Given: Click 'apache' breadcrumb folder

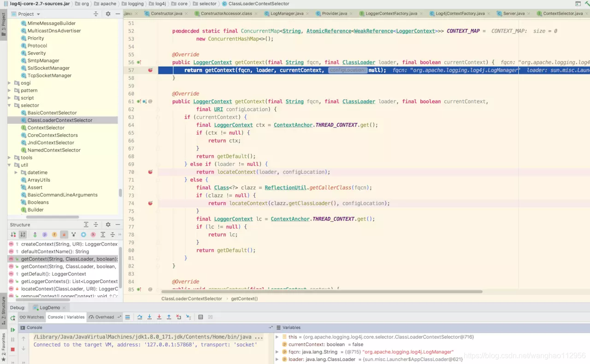Looking at the screenshot, I should (106, 4).
